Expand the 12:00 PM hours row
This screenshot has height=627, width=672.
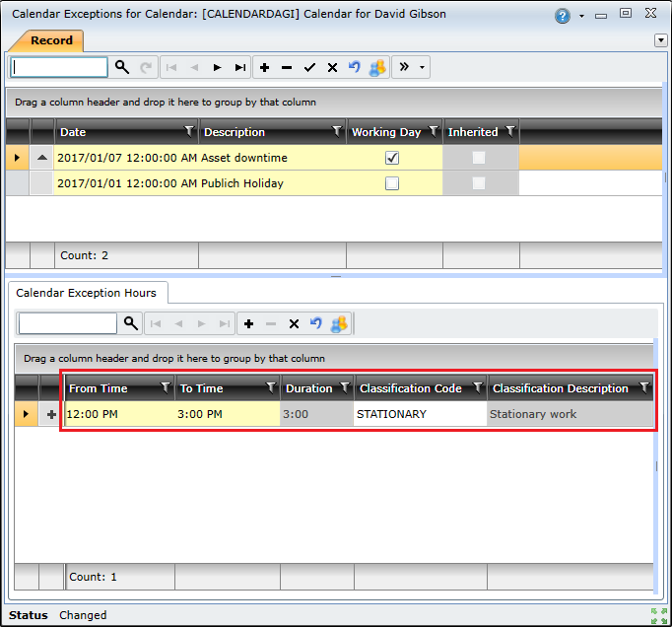click(x=51, y=415)
